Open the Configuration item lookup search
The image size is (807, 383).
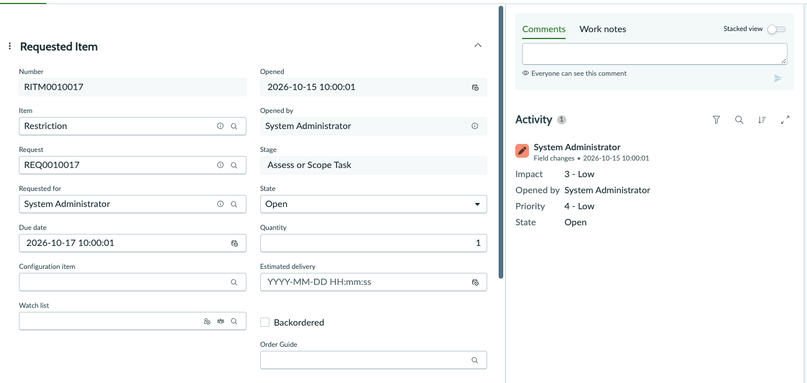234,282
